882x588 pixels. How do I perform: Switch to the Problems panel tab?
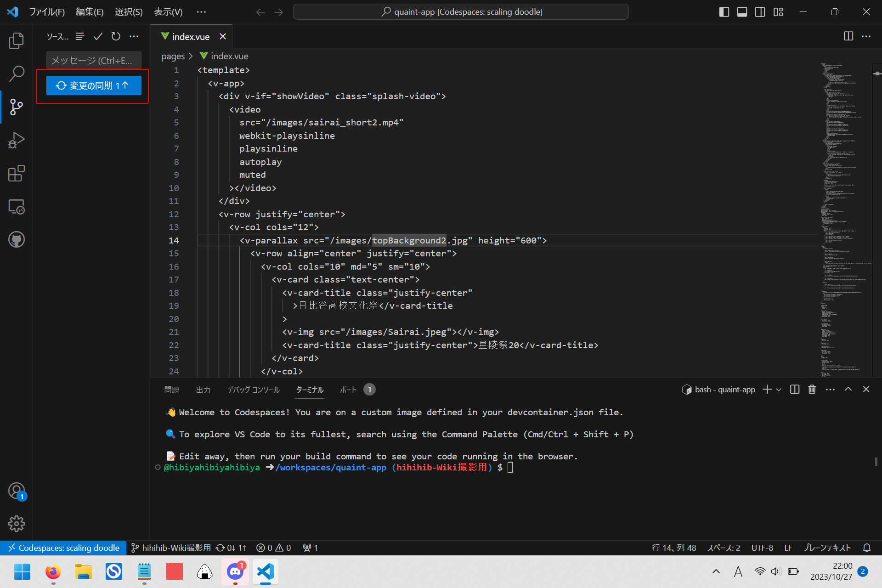[x=172, y=390]
